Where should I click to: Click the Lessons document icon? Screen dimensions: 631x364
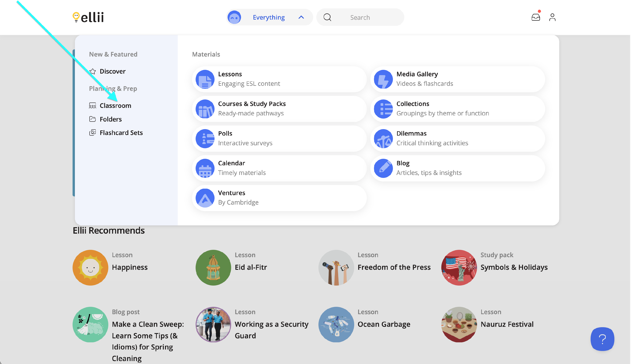(205, 79)
